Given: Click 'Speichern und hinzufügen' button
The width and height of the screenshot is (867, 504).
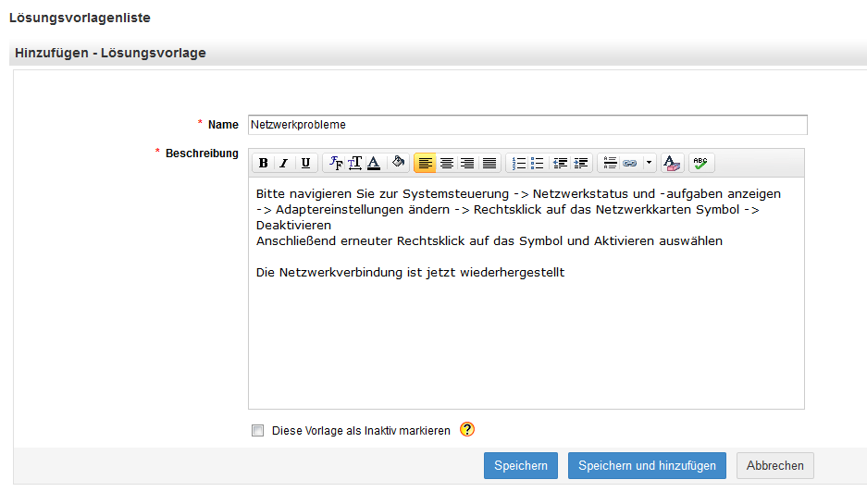Looking at the screenshot, I should tap(647, 465).
